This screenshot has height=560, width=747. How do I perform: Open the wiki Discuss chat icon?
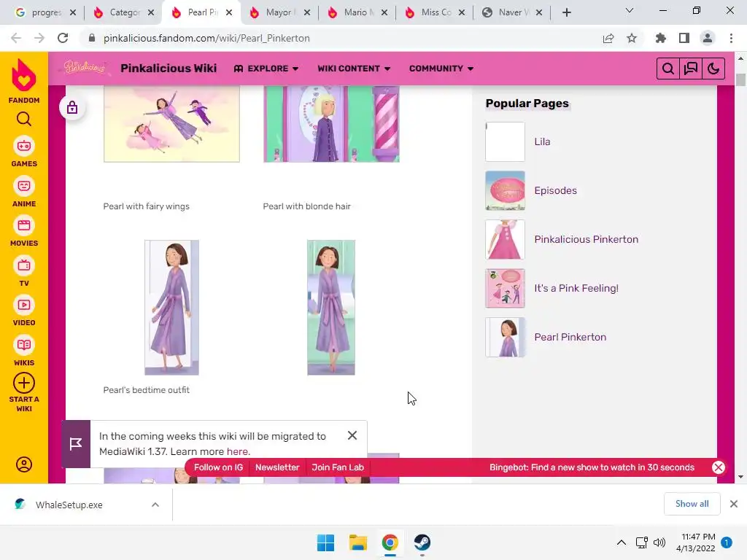(x=691, y=69)
